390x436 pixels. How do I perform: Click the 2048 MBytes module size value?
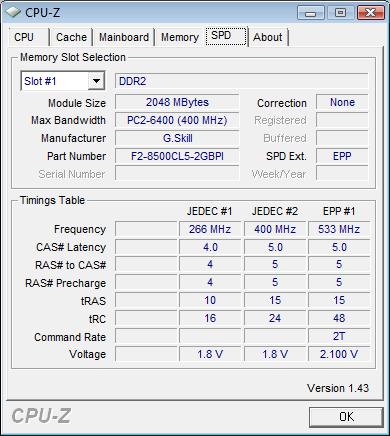click(x=177, y=102)
